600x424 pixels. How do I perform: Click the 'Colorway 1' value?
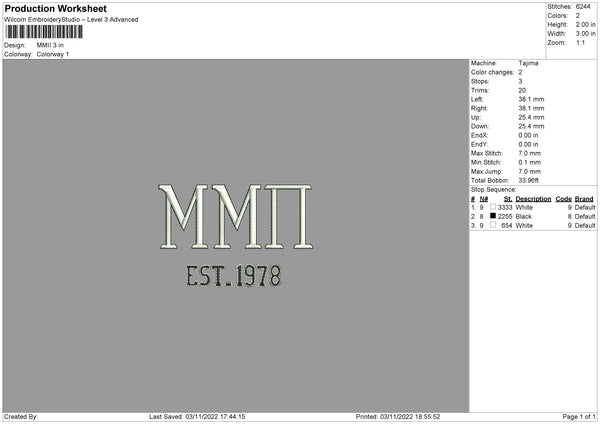(x=53, y=54)
